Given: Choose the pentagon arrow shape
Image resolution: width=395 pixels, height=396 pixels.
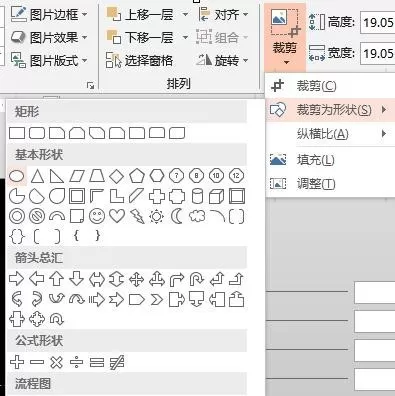Looking at the screenshot, I should pos(137,300).
